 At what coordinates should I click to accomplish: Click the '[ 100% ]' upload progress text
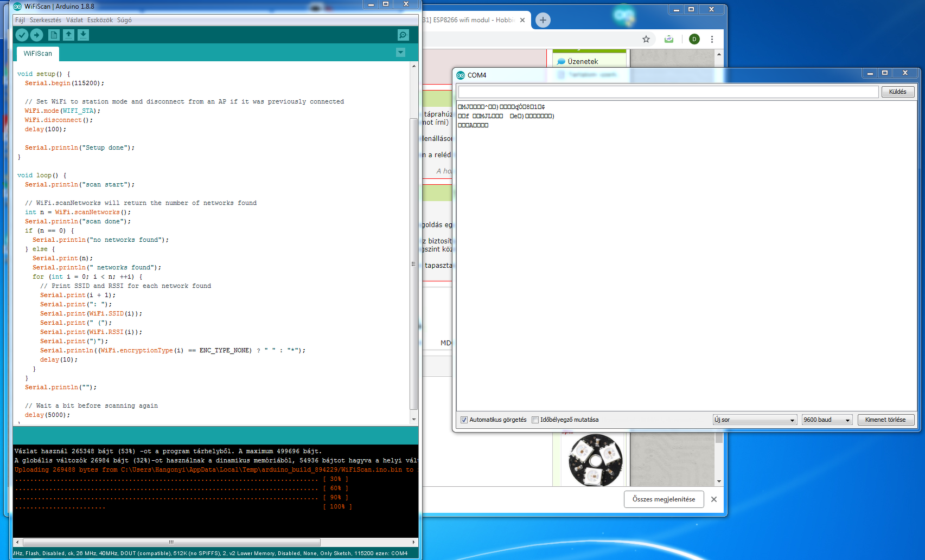coord(337,506)
